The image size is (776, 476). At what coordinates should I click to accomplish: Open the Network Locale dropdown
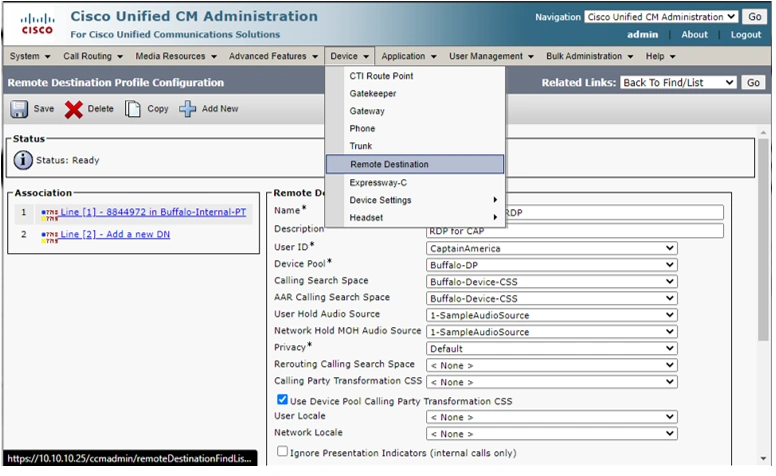(x=551, y=433)
